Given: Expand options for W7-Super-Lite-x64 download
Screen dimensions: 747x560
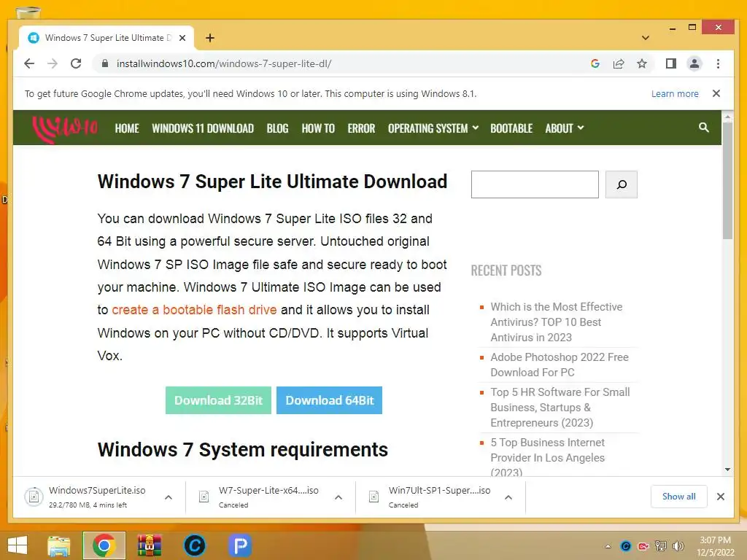Looking at the screenshot, I should 338,497.
